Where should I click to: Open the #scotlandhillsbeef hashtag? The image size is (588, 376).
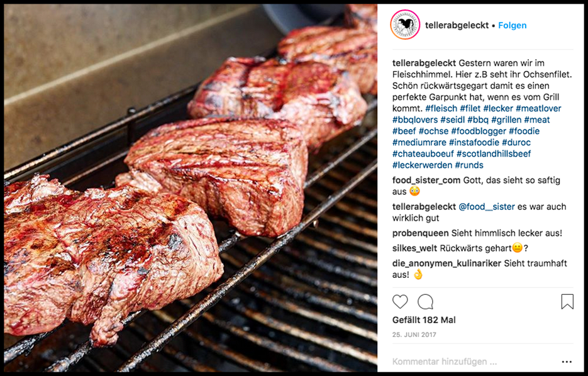point(494,153)
